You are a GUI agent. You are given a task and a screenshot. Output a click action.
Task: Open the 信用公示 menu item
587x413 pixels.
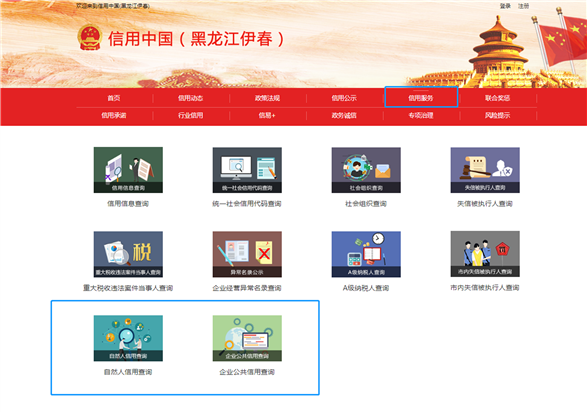tap(344, 98)
